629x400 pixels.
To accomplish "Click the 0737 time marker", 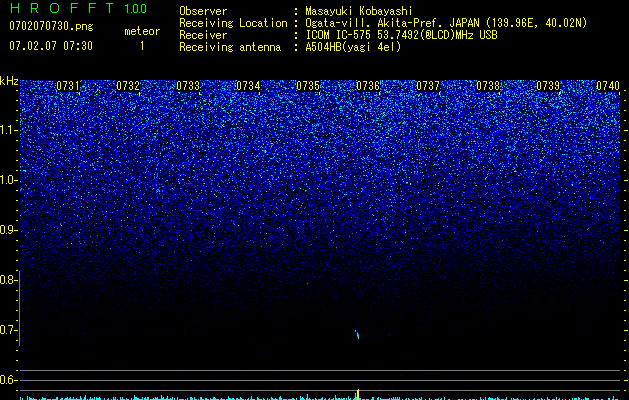I will click(428, 86).
